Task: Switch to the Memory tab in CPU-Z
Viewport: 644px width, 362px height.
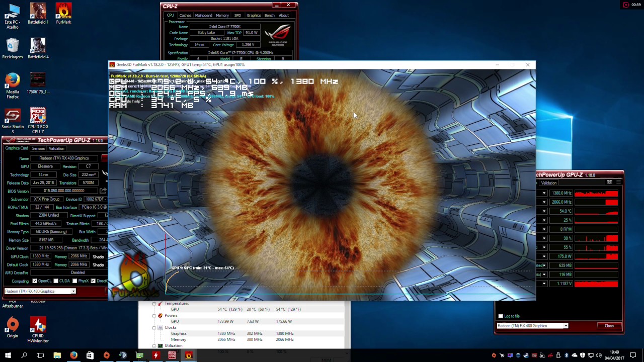Action: tap(222, 16)
